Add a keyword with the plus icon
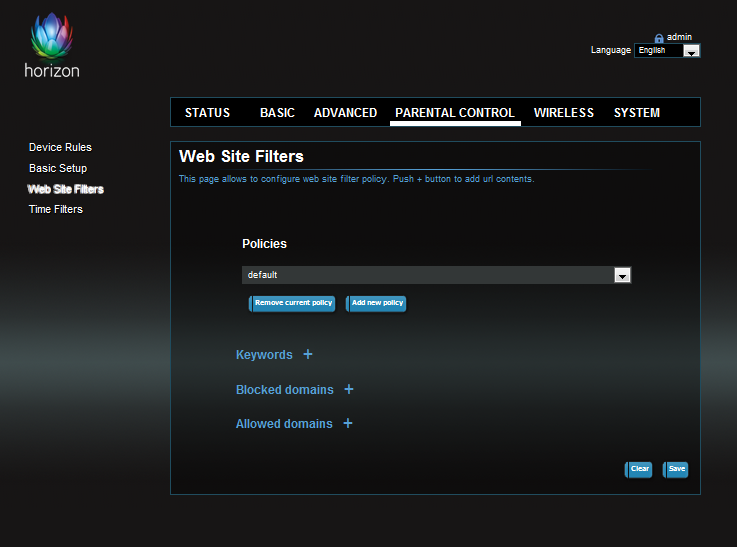737x547 pixels. [x=308, y=354]
